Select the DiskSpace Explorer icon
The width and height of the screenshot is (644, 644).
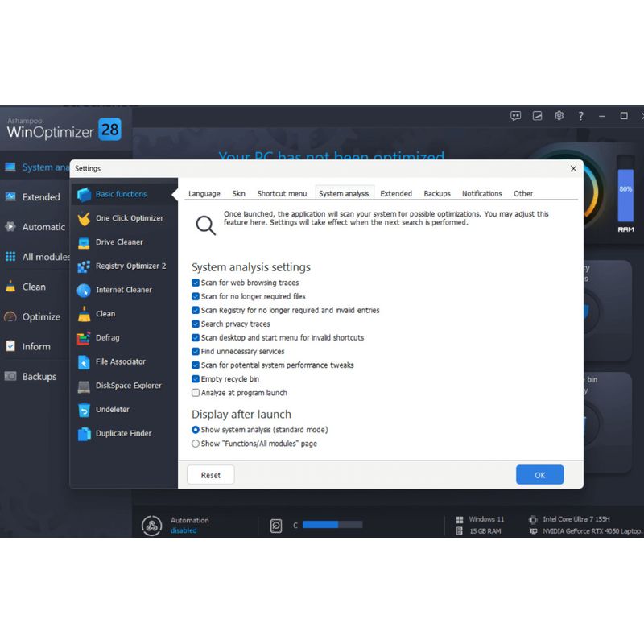(84, 386)
